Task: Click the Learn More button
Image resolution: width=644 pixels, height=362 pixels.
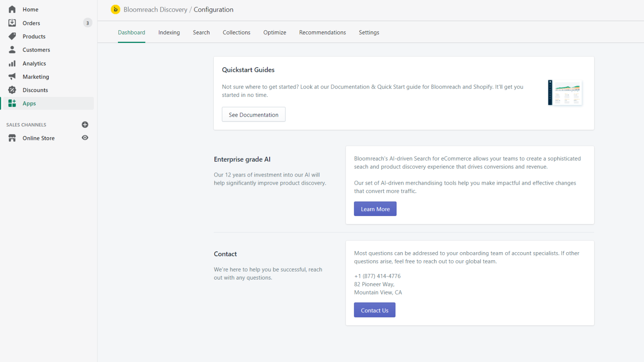Action: point(375,209)
